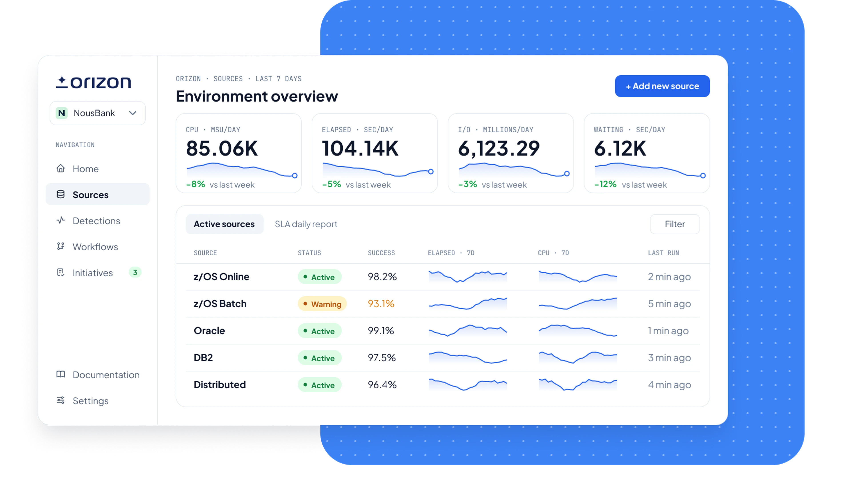Click the Detections pulse icon
The image size is (853, 504).
[60, 220]
